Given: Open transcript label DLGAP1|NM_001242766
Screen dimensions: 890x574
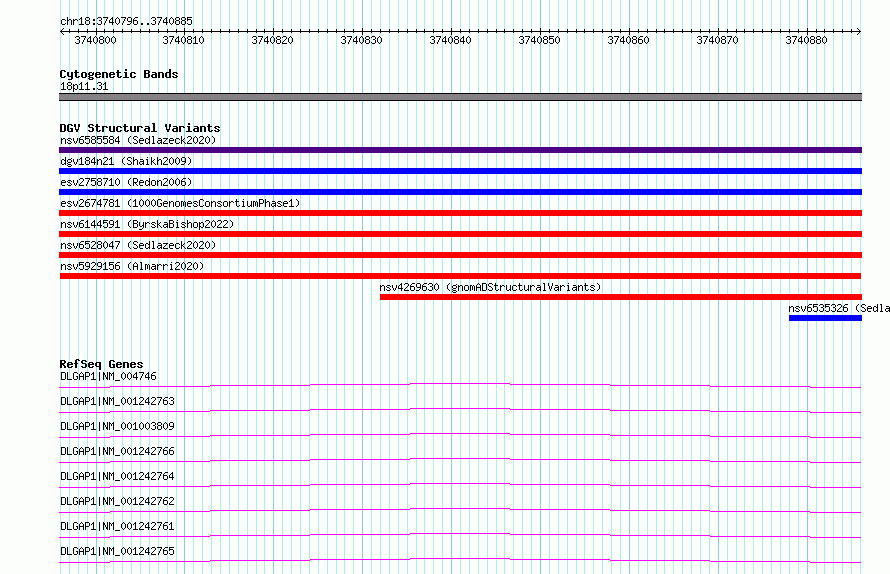Looking at the screenshot, I should 117,451.
